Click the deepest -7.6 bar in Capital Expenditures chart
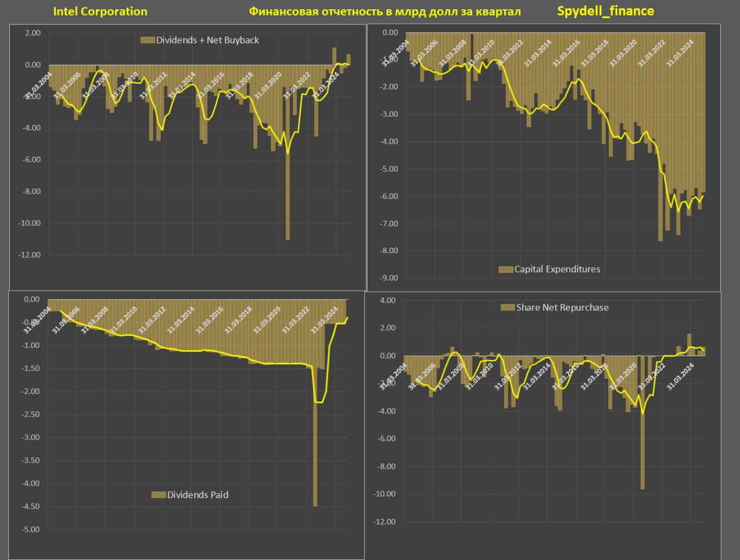 click(661, 136)
